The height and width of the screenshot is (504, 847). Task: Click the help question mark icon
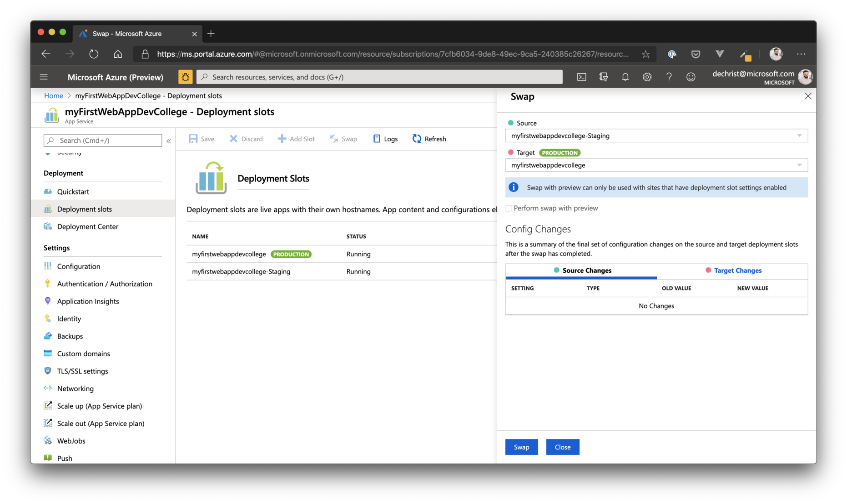point(669,77)
